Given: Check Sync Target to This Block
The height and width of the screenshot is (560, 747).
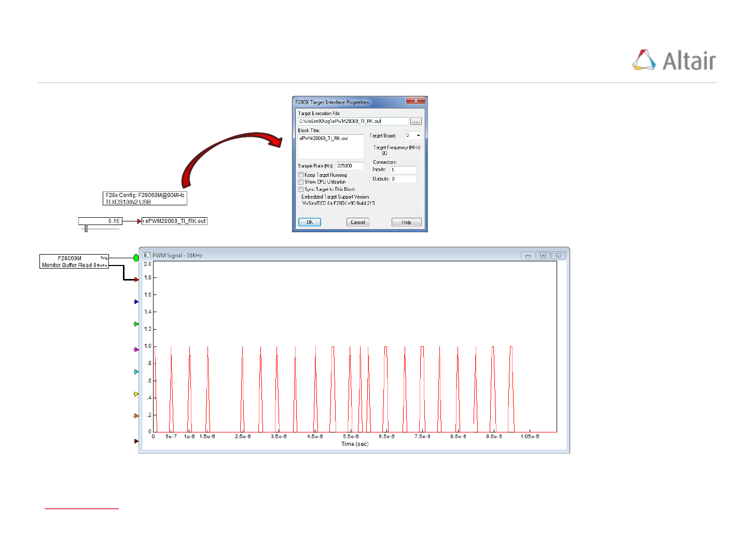Looking at the screenshot, I should [301, 189].
